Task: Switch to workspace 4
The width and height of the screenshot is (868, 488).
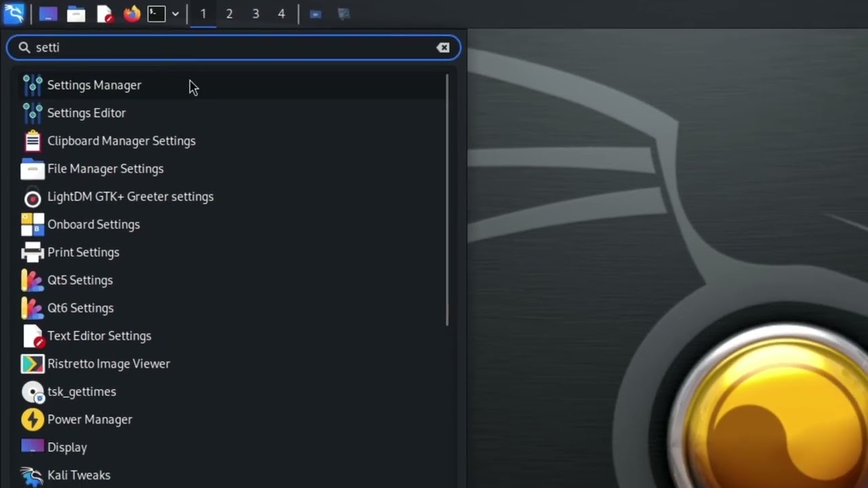Action: (281, 14)
